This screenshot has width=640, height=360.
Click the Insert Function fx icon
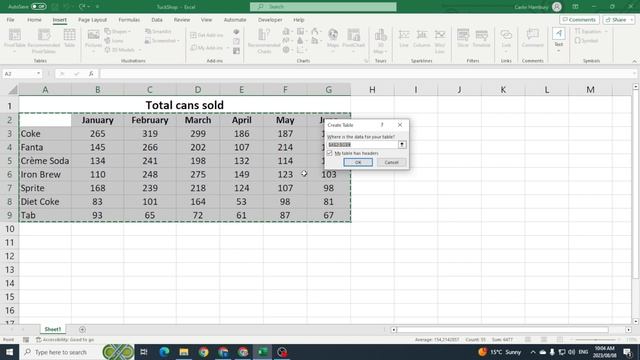point(91,73)
